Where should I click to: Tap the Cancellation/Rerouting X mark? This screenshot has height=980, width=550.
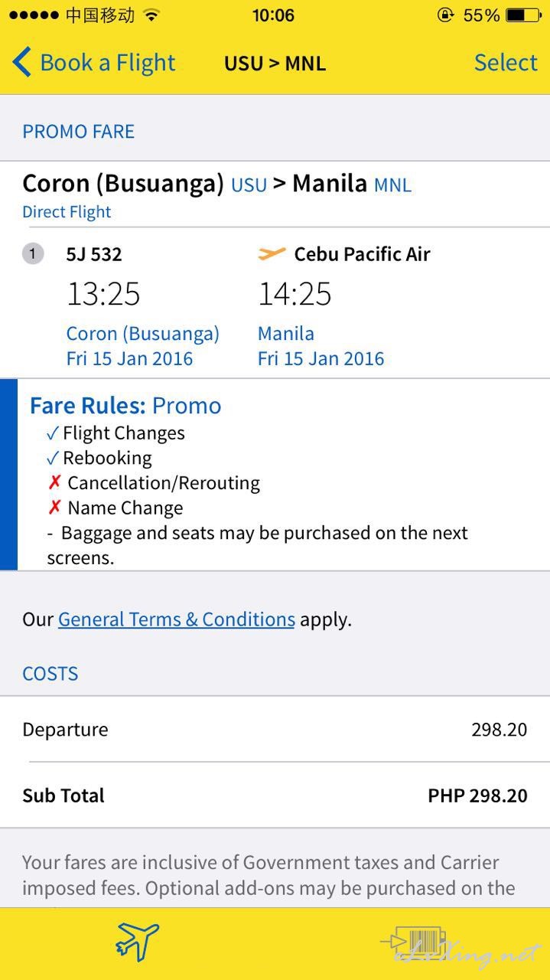tap(54, 483)
